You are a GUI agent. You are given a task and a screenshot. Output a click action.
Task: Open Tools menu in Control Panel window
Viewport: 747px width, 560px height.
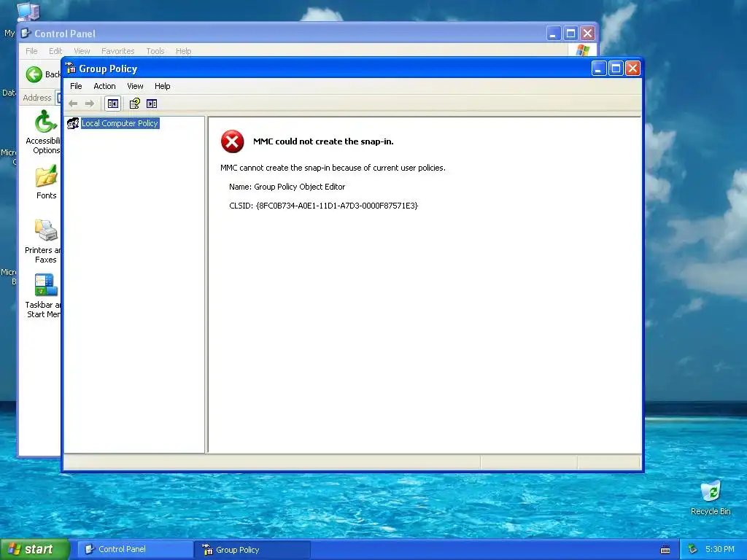[x=155, y=51]
